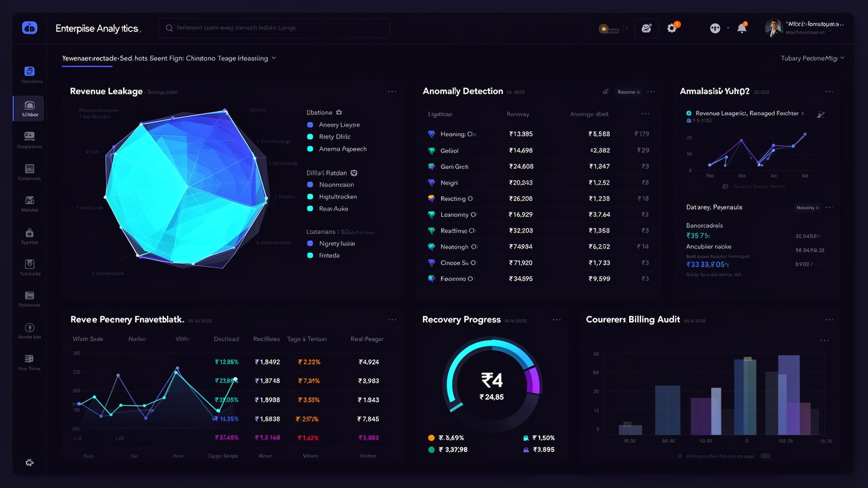
Task: Click the green ₹3,37,98 legend swatch
Action: point(431,450)
